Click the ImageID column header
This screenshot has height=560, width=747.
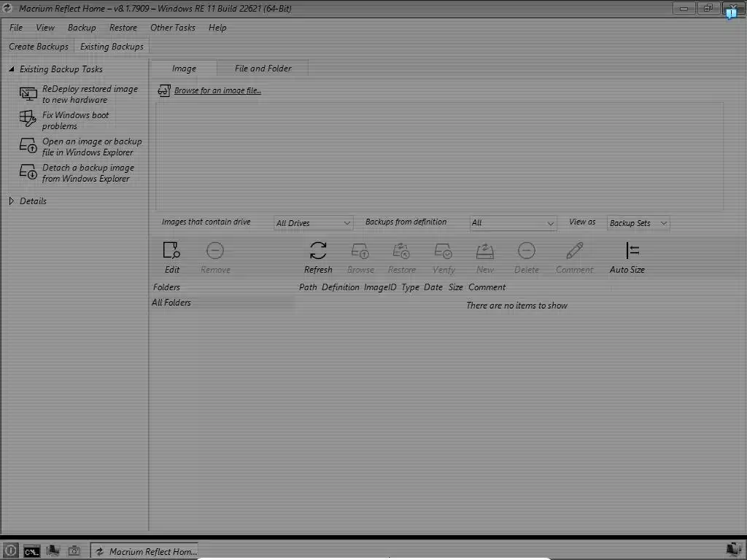click(379, 287)
